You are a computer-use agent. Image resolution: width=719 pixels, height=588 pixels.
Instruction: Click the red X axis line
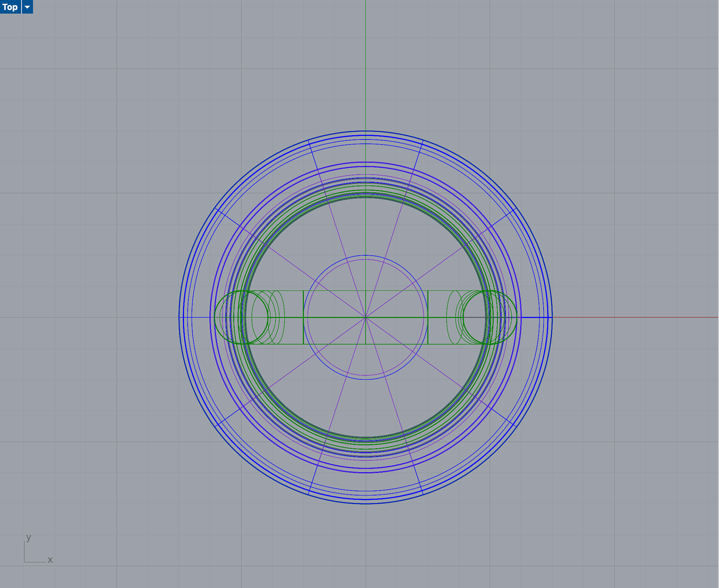[637, 317]
